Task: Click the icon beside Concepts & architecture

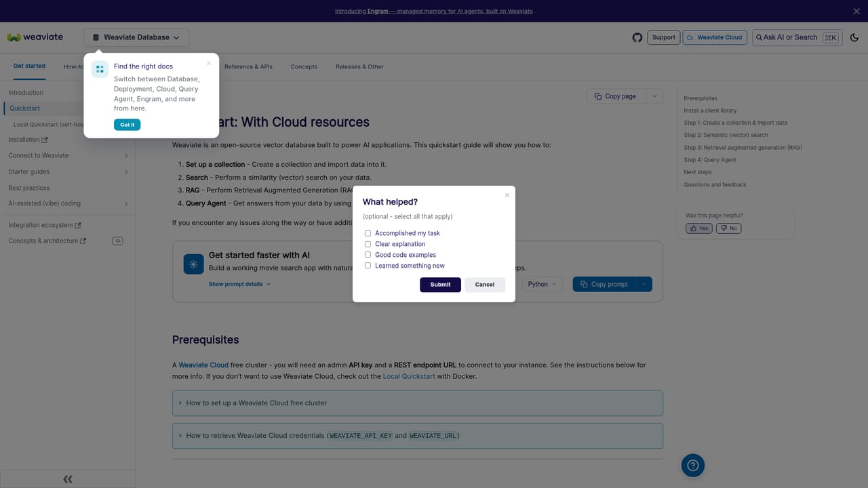Action: coord(117,241)
